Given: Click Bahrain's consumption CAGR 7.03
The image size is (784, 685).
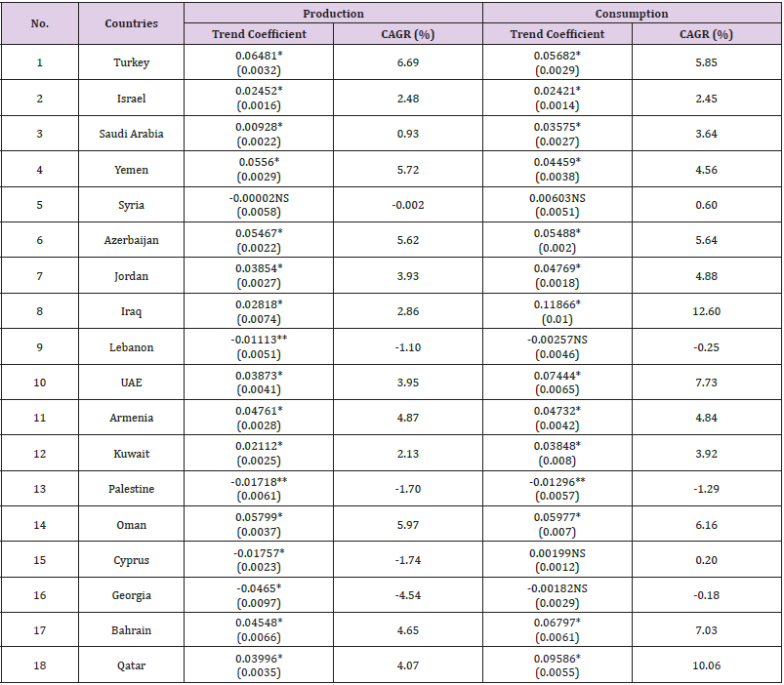Looking at the screenshot, I should (706, 630).
